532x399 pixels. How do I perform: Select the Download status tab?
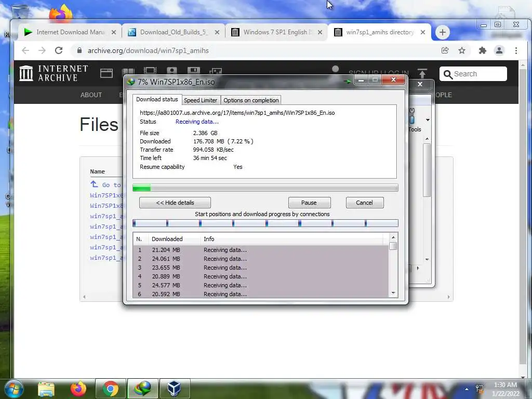click(157, 99)
